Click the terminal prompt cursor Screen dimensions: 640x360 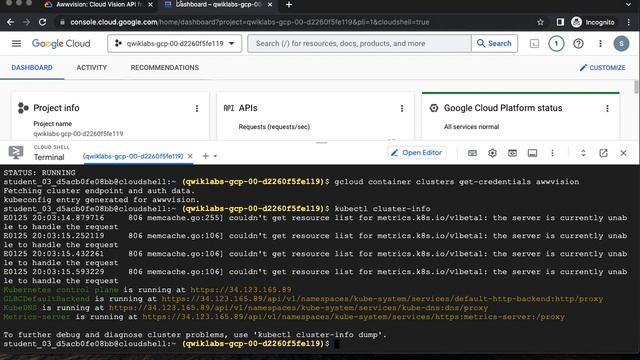(337, 344)
